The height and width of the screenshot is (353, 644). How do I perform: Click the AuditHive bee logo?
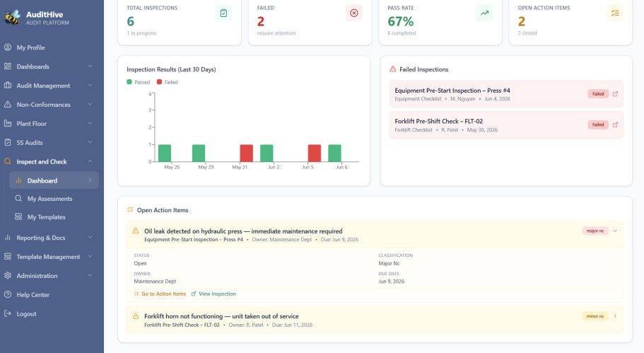click(12, 17)
